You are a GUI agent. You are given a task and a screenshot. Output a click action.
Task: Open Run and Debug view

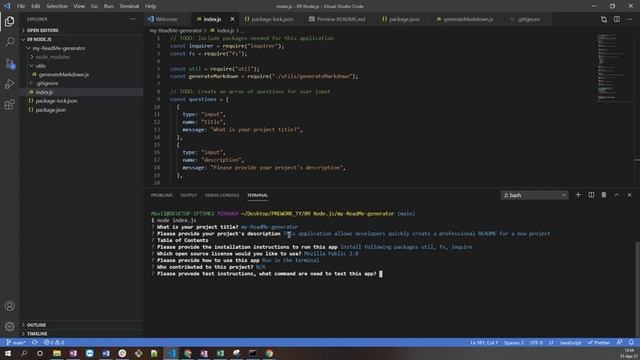point(10,84)
